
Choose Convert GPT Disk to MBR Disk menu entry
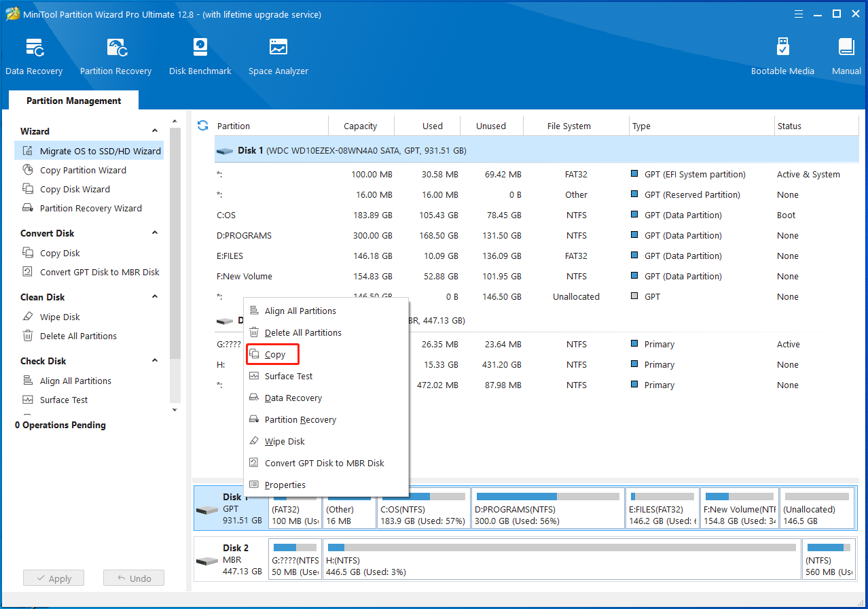pyautogui.click(x=326, y=463)
